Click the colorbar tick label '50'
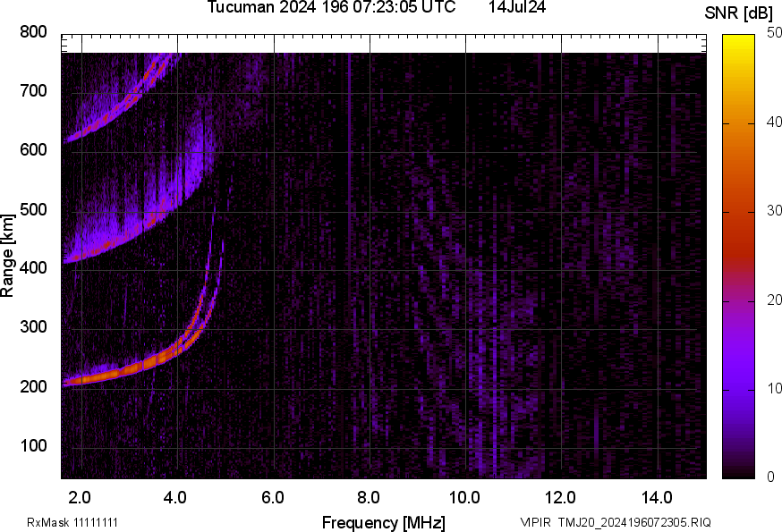This screenshot has width=782, height=532. [x=774, y=33]
